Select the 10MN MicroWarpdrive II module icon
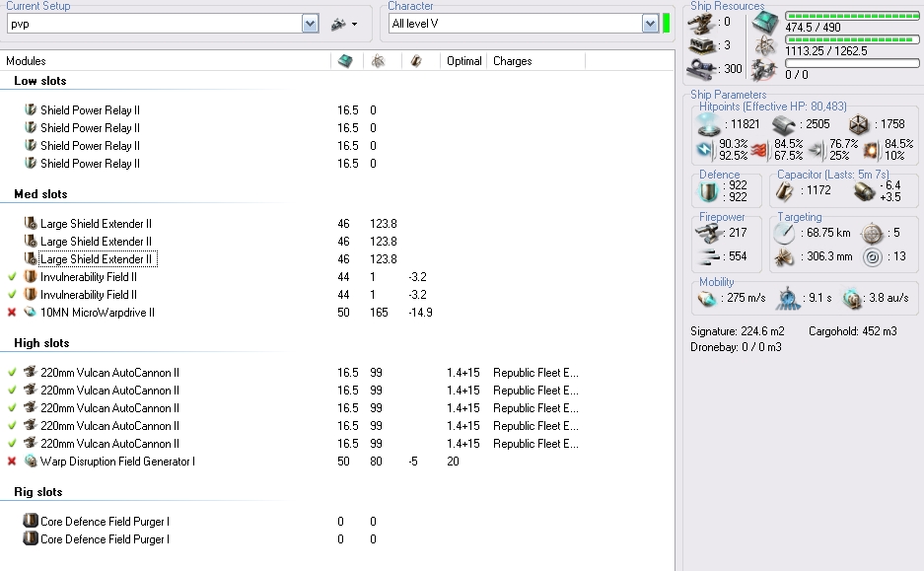Image resolution: width=924 pixels, height=571 pixels. [x=30, y=312]
